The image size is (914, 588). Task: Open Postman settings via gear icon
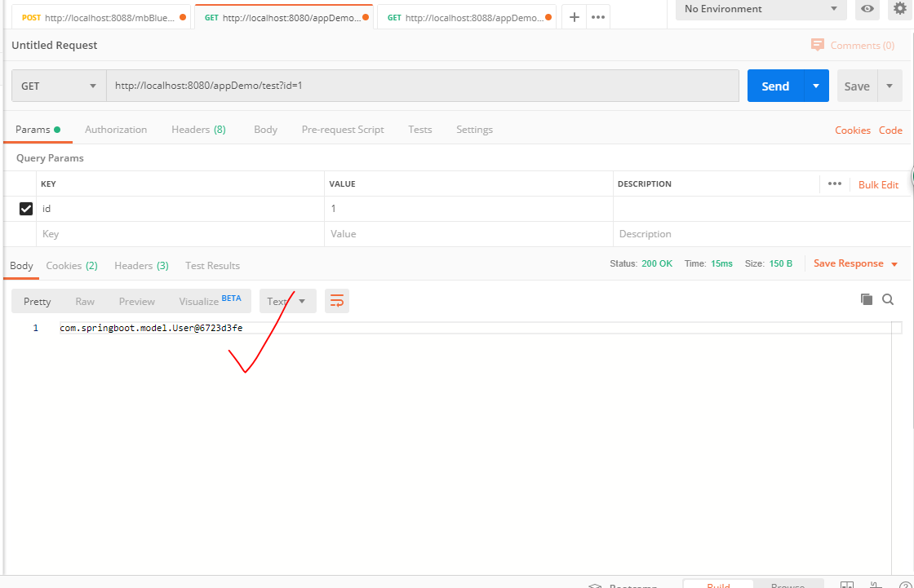pyautogui.click(x=898, y=10)
